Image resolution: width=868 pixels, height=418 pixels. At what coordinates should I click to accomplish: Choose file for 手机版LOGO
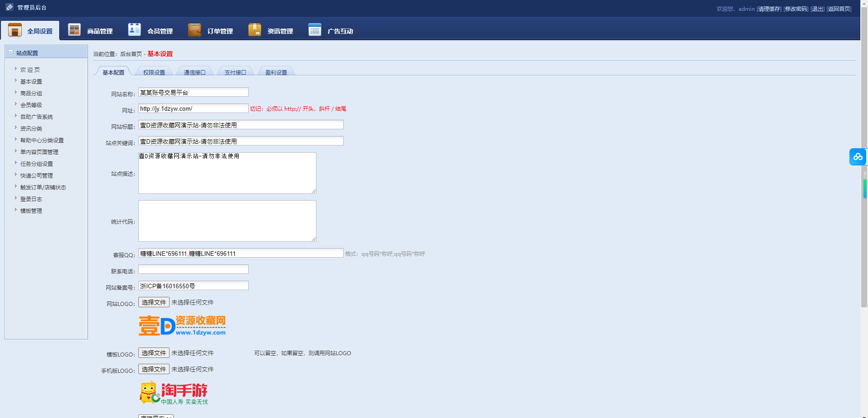point(154,369)
